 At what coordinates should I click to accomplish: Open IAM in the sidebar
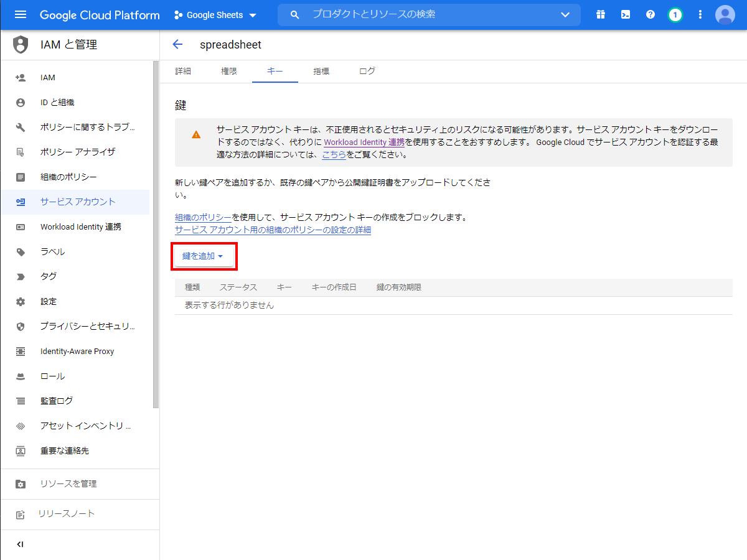pos(75,78)
